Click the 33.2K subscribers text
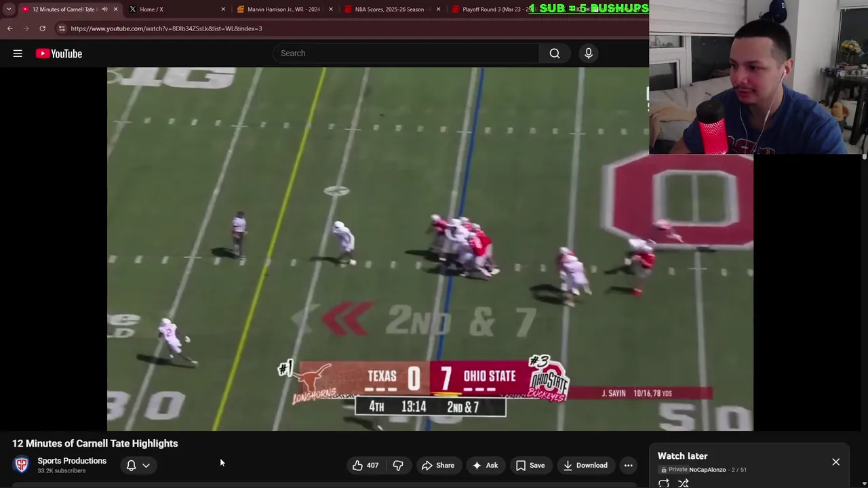868x488 pixels. tap(62, 471)
